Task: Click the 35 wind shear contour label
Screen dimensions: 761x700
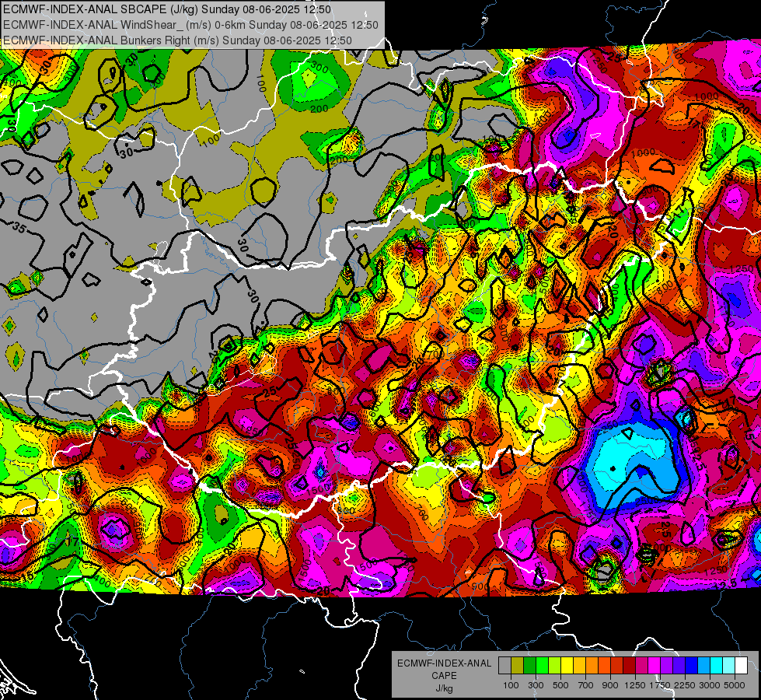Action: point(19,227)
